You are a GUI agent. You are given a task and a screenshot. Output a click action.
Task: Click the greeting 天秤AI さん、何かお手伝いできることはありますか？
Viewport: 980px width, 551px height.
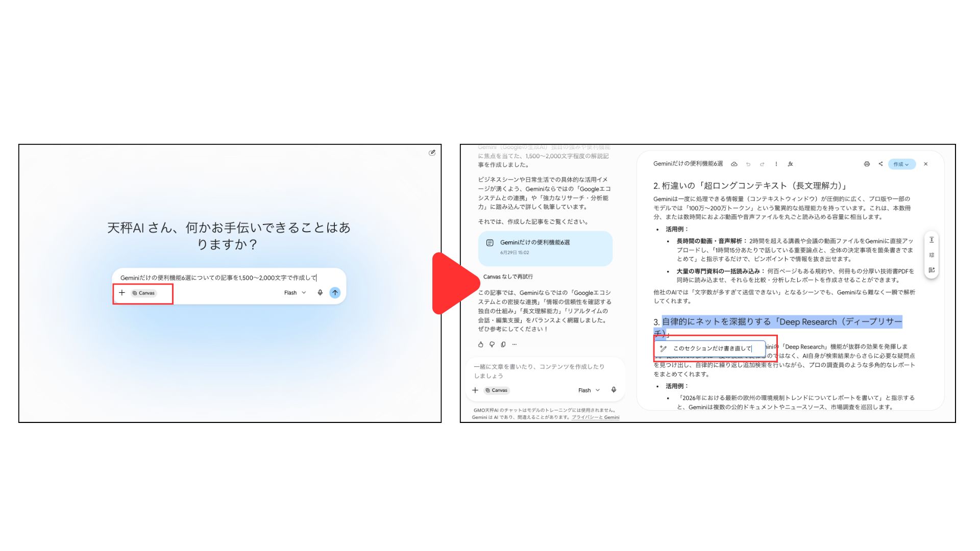point(229,236)
